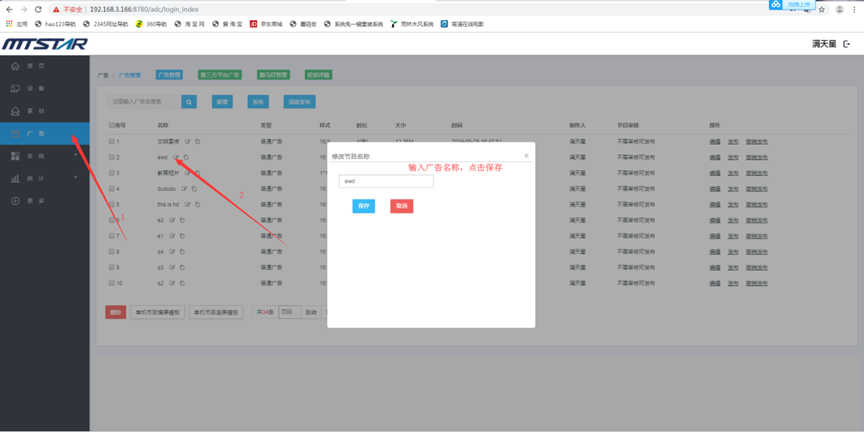
Task: Switch to the 第三方平台广告 tab
Action: coord(219,75)
